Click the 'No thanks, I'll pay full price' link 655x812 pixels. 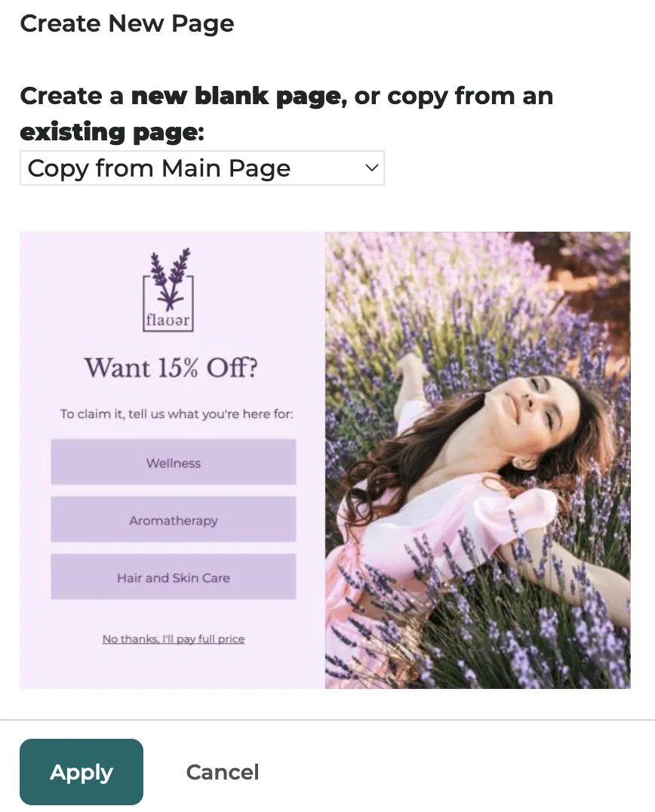coord(174,639)
